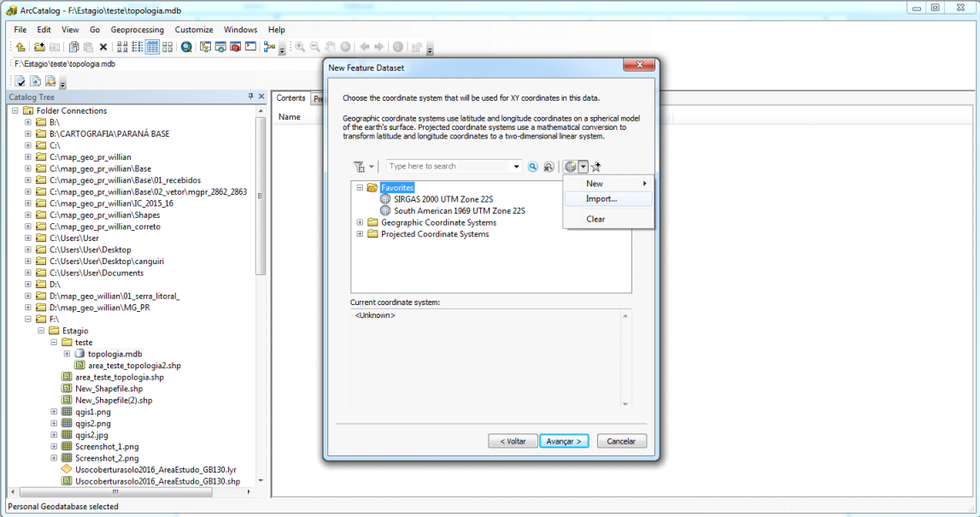Click the Validate Metadata icon
Screen dimensions: 980x517
click(x=21, y=81)
